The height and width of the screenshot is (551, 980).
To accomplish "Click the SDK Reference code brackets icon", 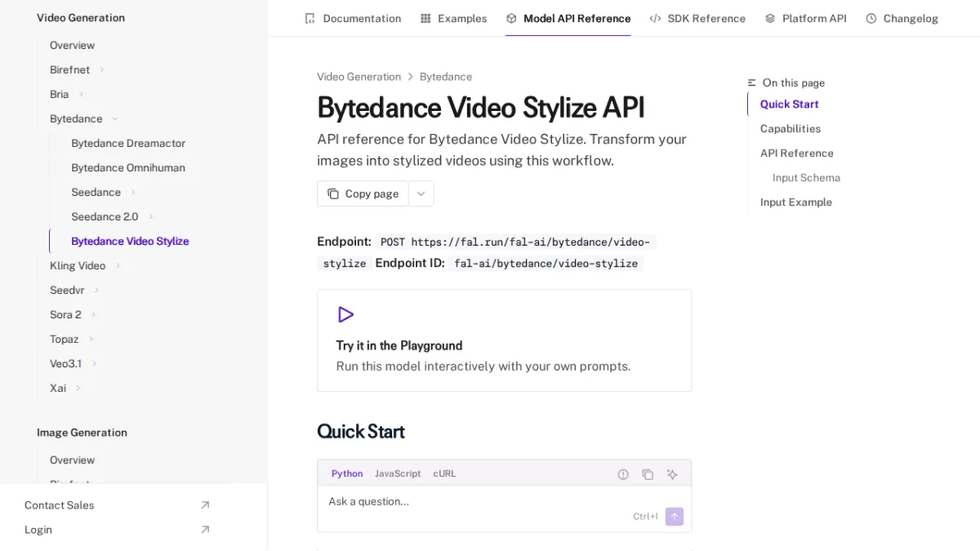I will [655, 18].
